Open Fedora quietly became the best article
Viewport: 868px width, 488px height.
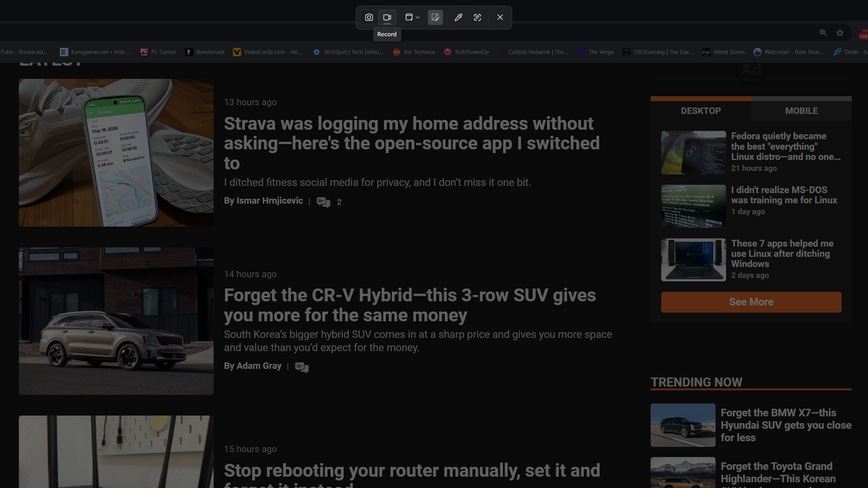point(786,146)
